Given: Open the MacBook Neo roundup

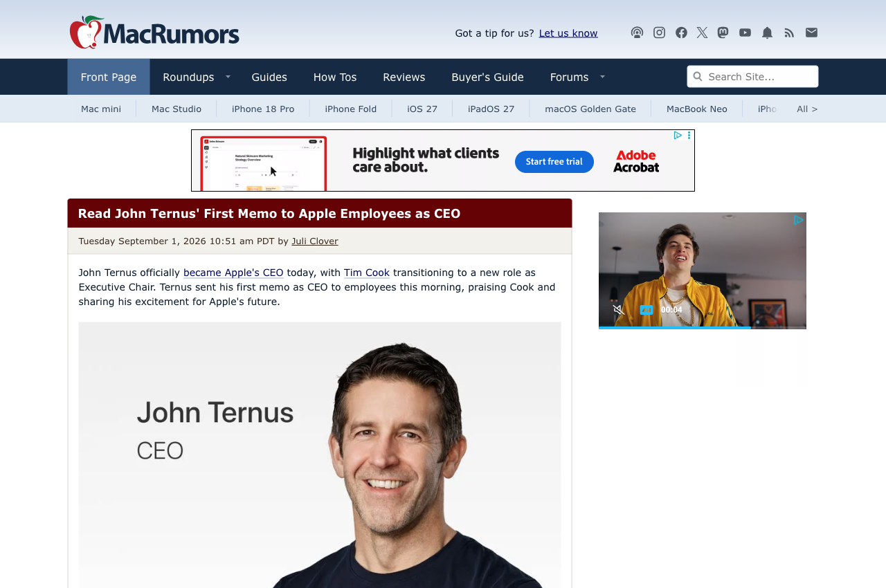Looking at the screenshot, I should pos(697,109).
